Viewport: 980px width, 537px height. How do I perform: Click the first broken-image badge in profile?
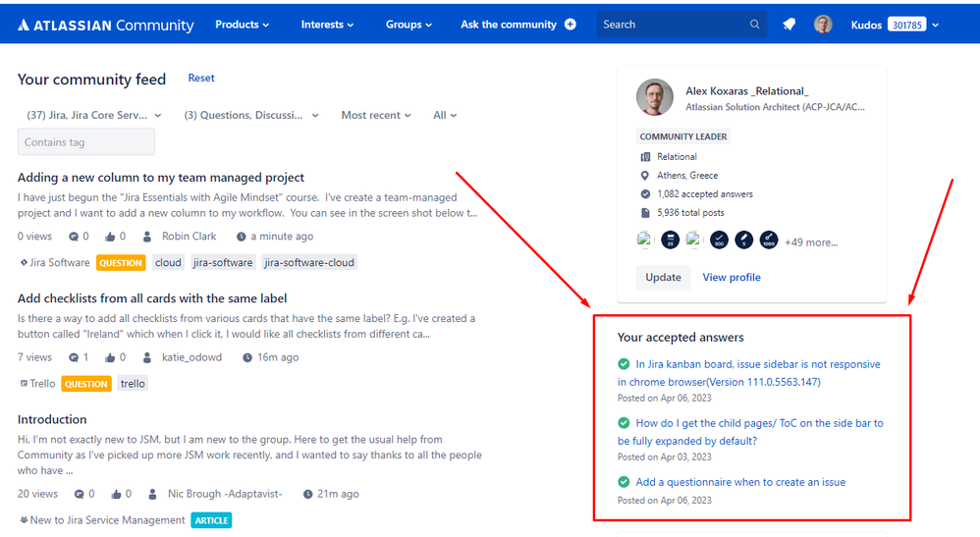(x=644, y=240)
